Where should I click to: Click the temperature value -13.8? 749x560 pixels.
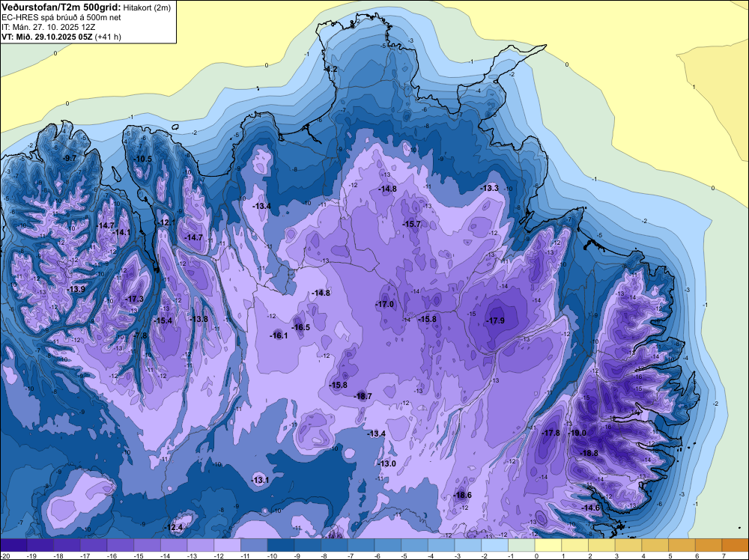(x=199, y=320)
